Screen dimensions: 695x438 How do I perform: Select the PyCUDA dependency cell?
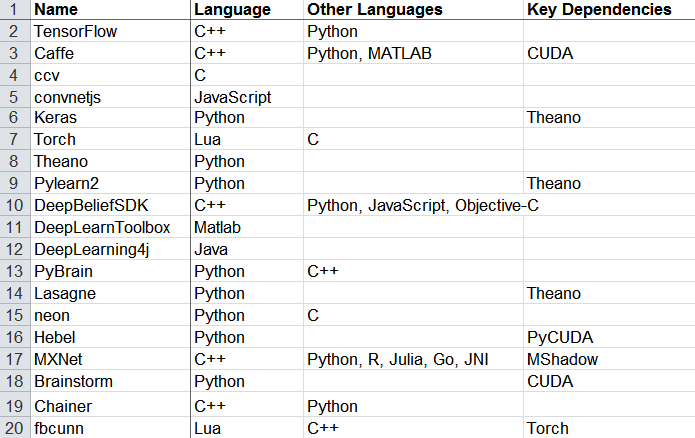pyautogui.click(x=609, y=337)
